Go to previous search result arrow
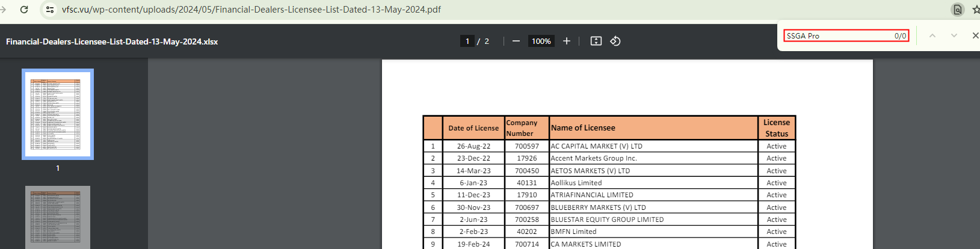Image resolution: width=980 pixels, height=249 pixels. click(932, 35)
